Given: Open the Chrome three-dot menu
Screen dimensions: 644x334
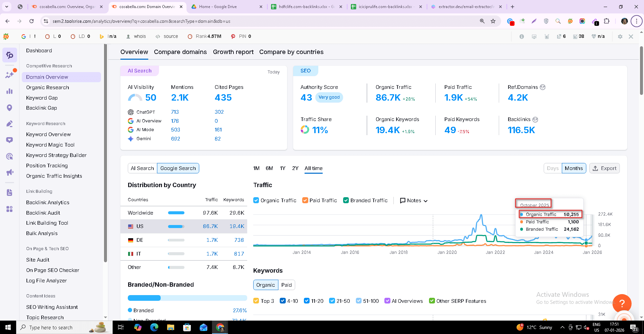Looking at the screenshot, I should click(636, 21).
